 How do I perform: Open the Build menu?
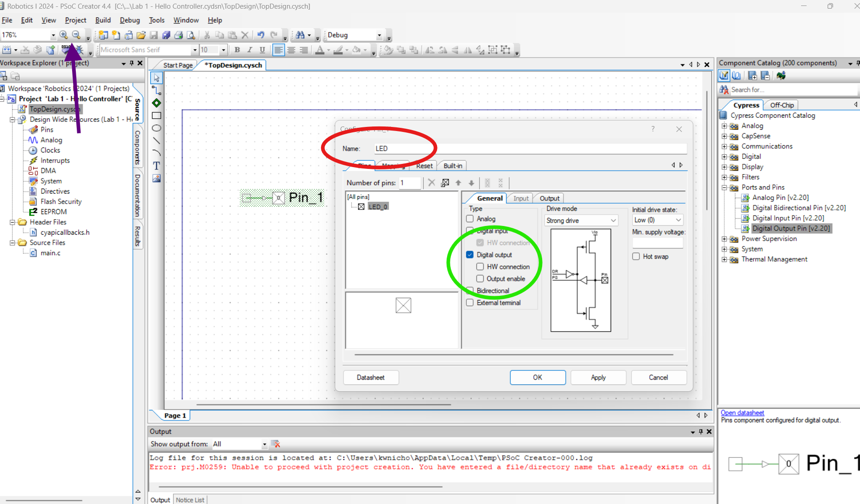tap(103, 20)
